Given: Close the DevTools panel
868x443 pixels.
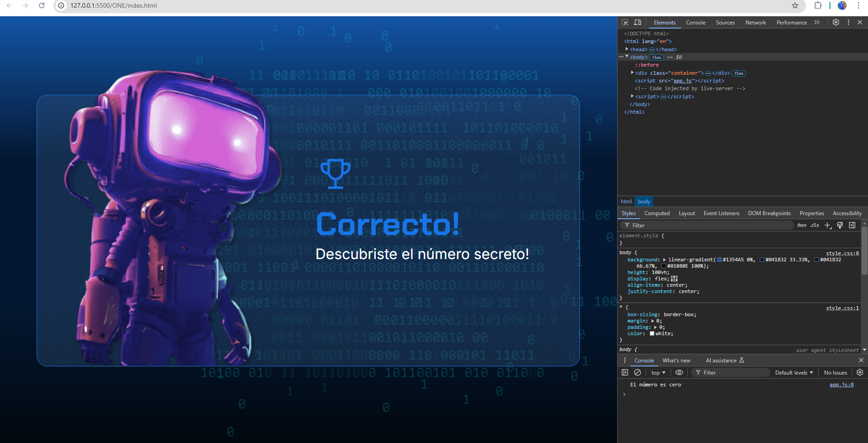Looking at the screenshot, I should click(860, 22).
